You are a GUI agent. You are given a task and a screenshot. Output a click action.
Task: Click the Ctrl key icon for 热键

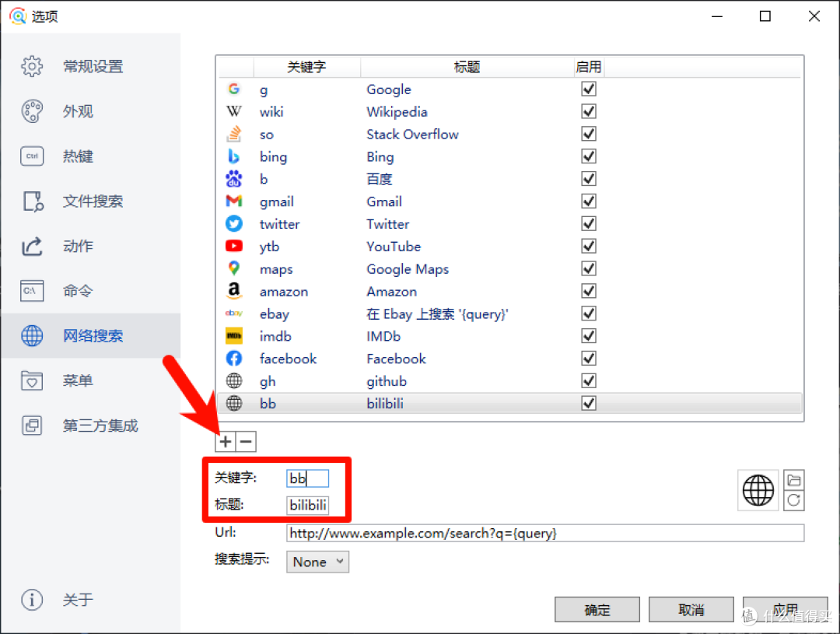[x=32, y=156]
